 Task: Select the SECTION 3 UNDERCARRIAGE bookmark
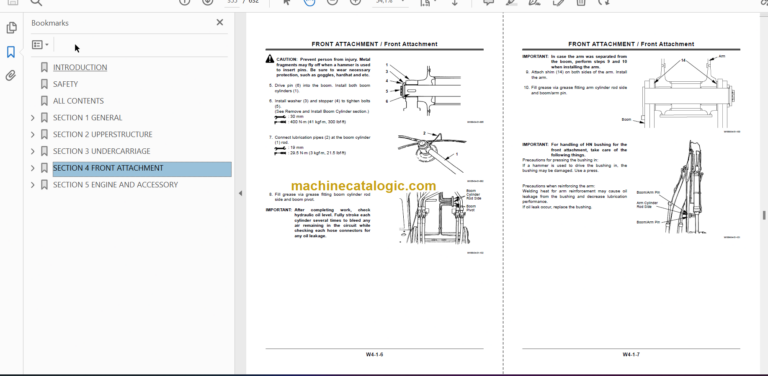[x=101, y=151]
